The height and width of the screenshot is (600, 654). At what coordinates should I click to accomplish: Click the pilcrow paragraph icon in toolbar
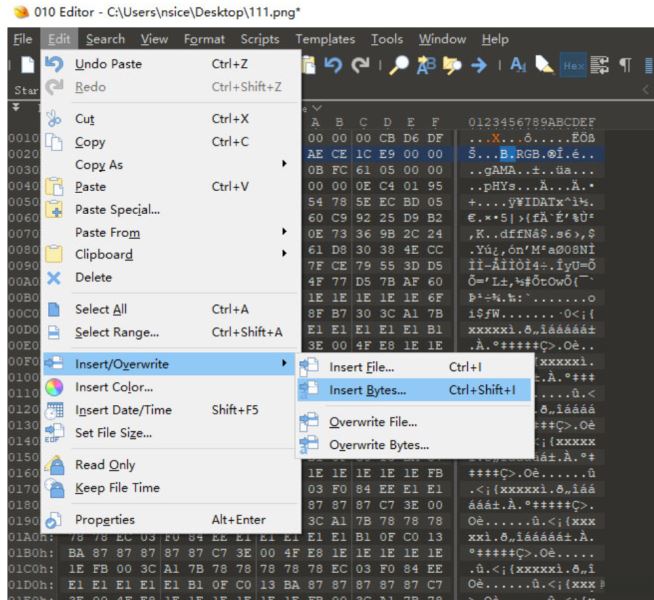(x=624, y=65)
